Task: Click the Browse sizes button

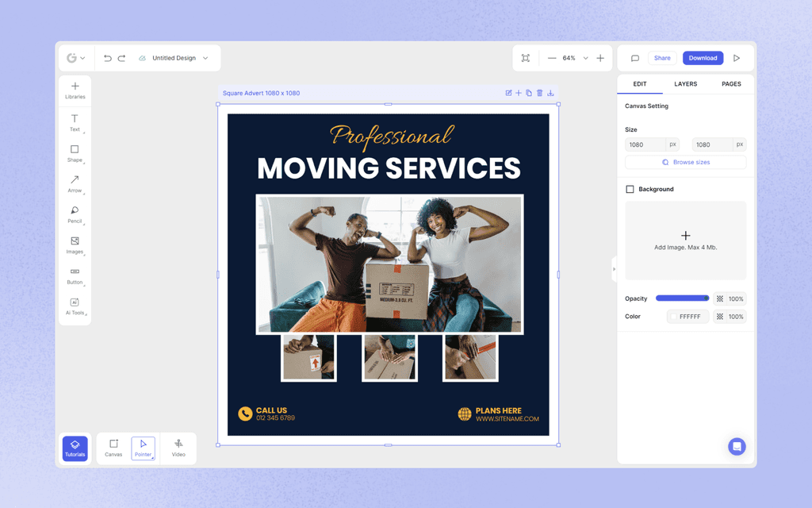Action: 685,162
